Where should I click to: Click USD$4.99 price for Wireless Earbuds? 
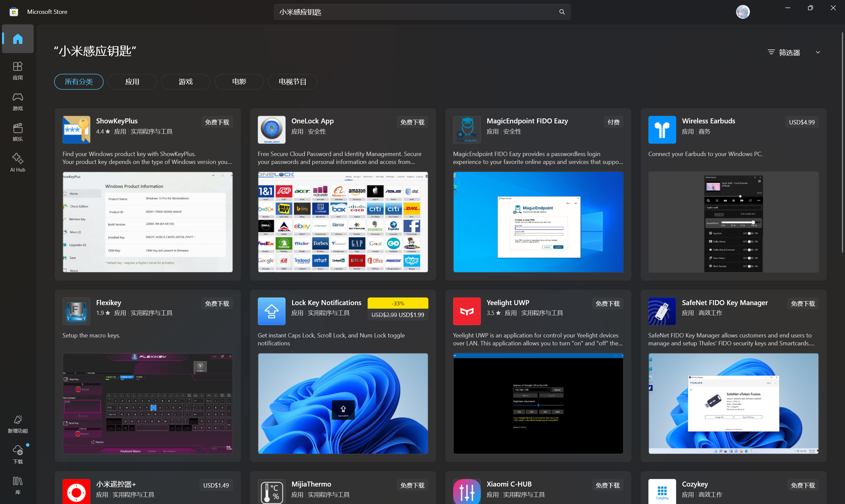tap(802, 122)
